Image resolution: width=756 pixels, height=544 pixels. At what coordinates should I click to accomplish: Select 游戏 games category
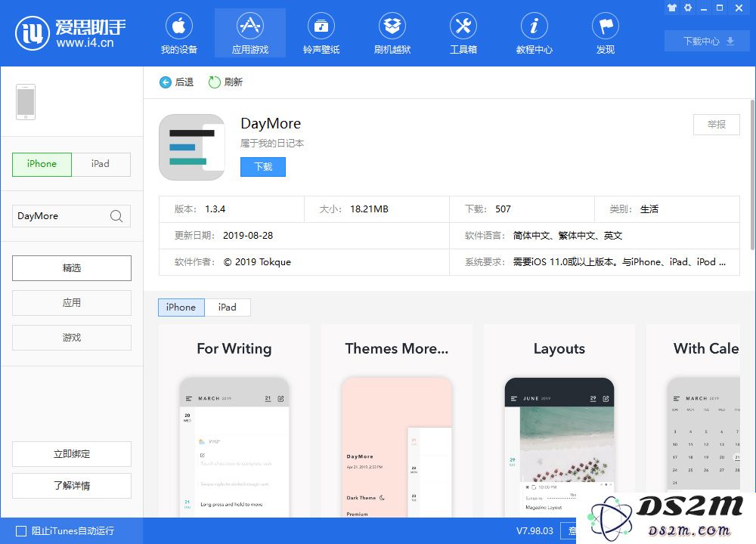pyautogui.click(x=72, y=338)
